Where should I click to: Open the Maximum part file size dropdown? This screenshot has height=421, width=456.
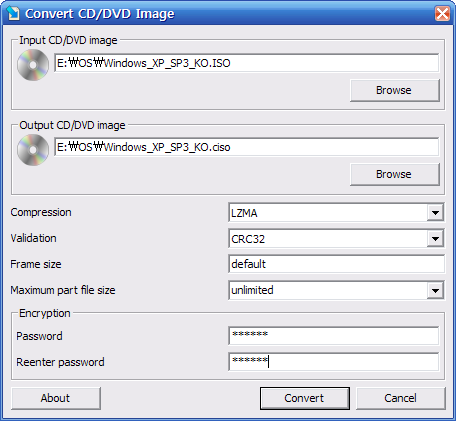(x=435, y=290)
